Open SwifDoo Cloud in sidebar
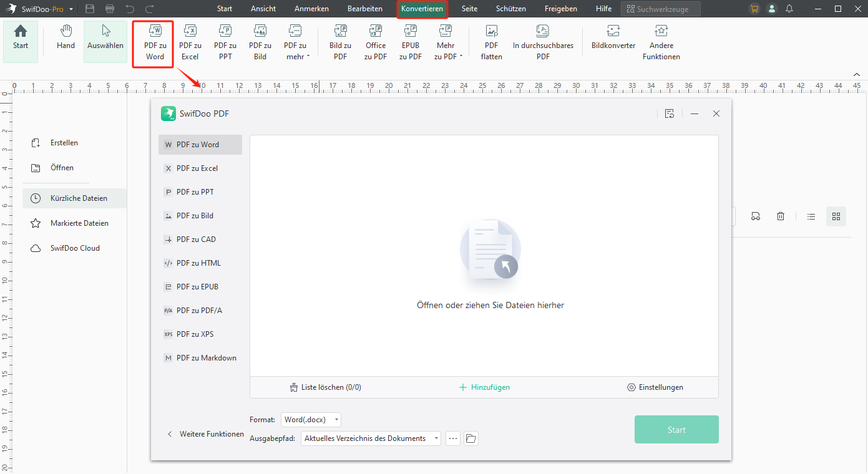This screenshot has width=868, height=474. coord(75,248)
